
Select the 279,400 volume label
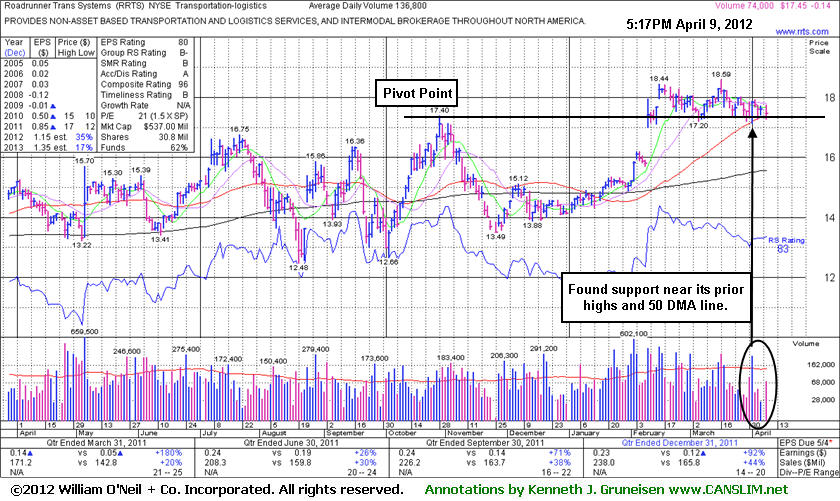pos(316,349)
